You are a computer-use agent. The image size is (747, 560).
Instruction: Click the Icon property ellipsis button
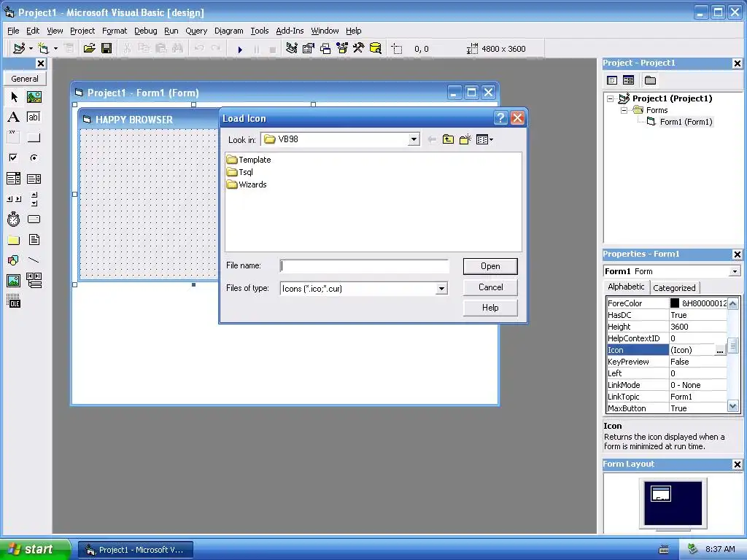(x=720, y=351)
